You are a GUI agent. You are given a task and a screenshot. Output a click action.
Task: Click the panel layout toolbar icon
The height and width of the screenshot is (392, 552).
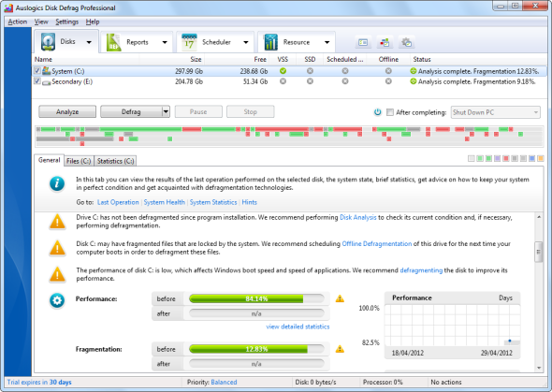(363, 43)
